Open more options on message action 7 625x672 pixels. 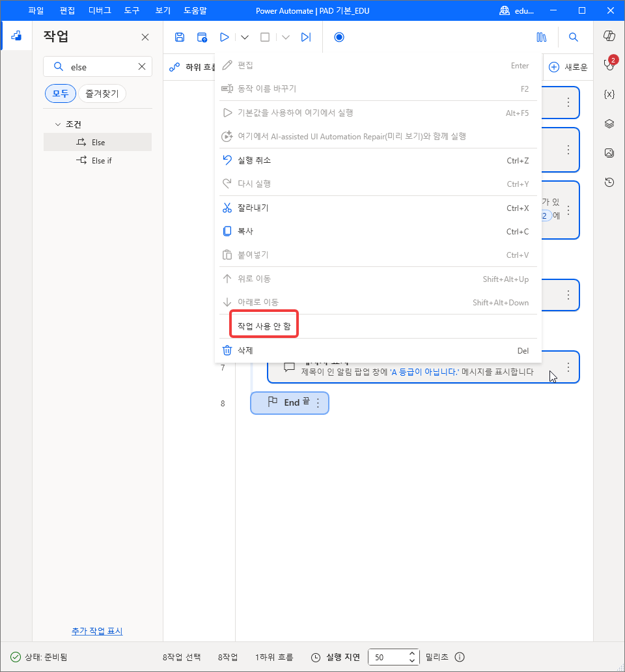point(568,367)
